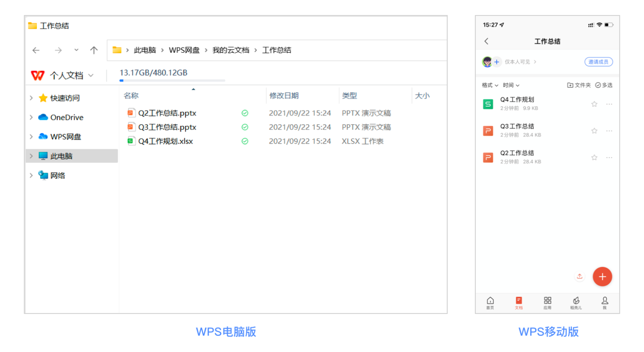The width and height of the screenshot is (644, 352).
Task: Click sync status icon for Q2工作总结.pptx
Action: pos(245,113)
